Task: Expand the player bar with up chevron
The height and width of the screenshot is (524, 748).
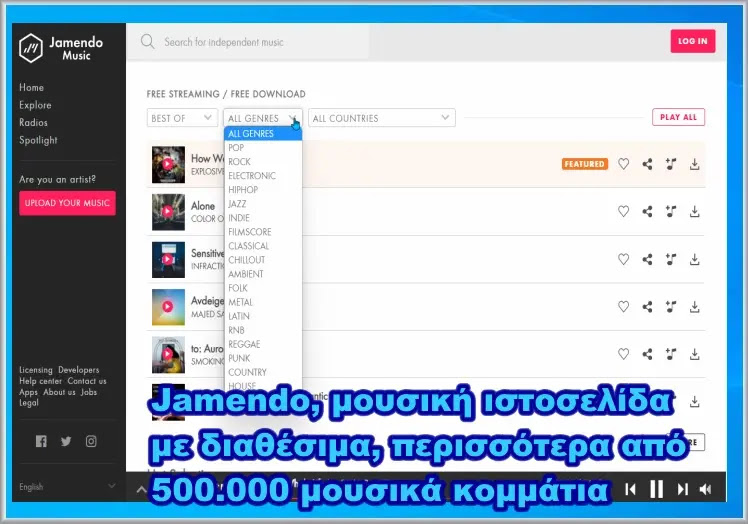Action: click(141, 489)
